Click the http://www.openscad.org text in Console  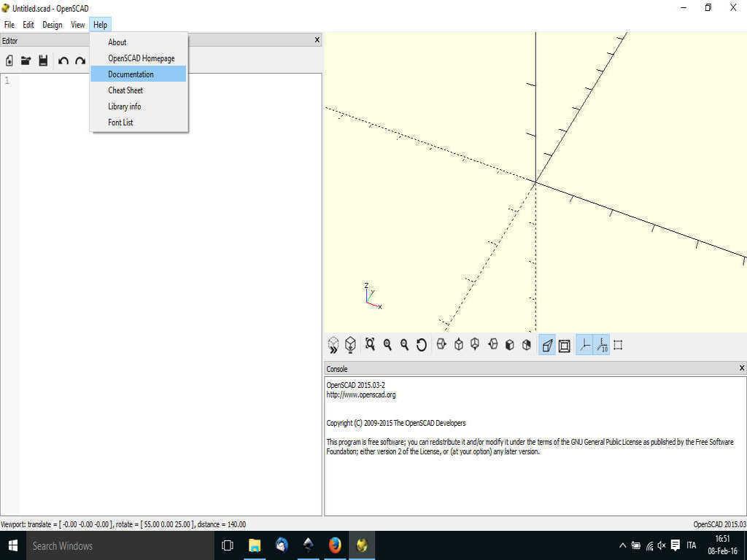click(x=361, y=394)
